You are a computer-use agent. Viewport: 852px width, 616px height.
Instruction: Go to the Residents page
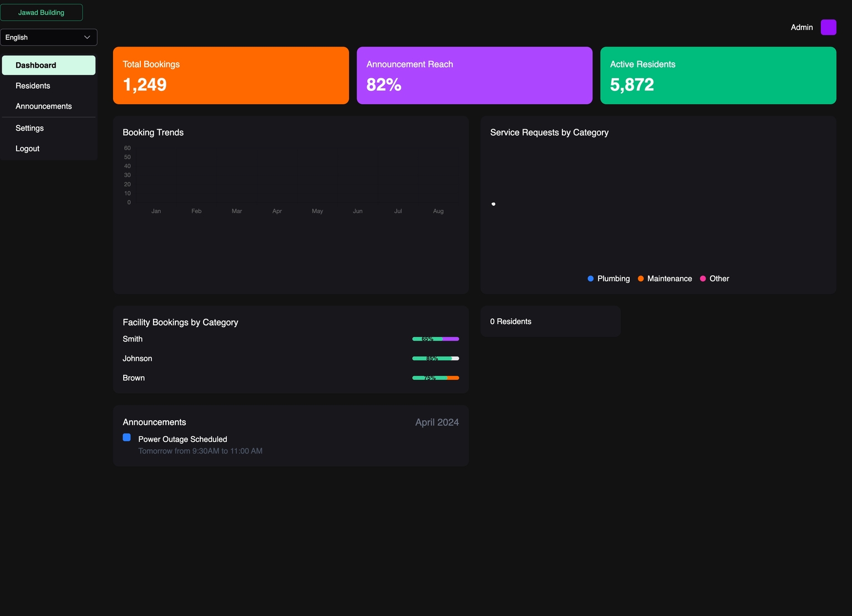[x=33, y=86]
